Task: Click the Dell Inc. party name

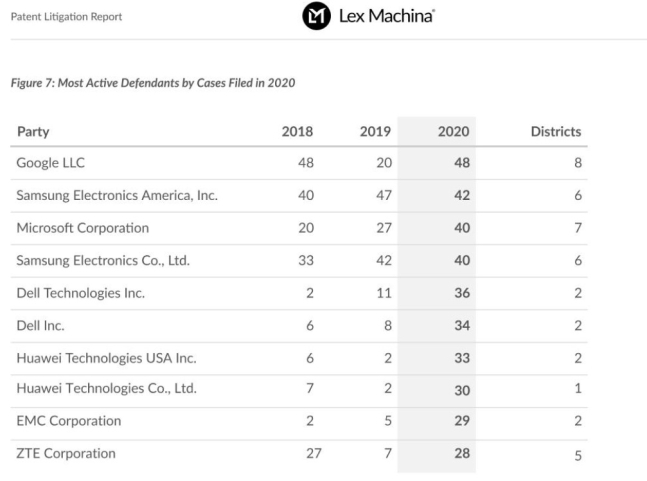Action: coord(40,326)
